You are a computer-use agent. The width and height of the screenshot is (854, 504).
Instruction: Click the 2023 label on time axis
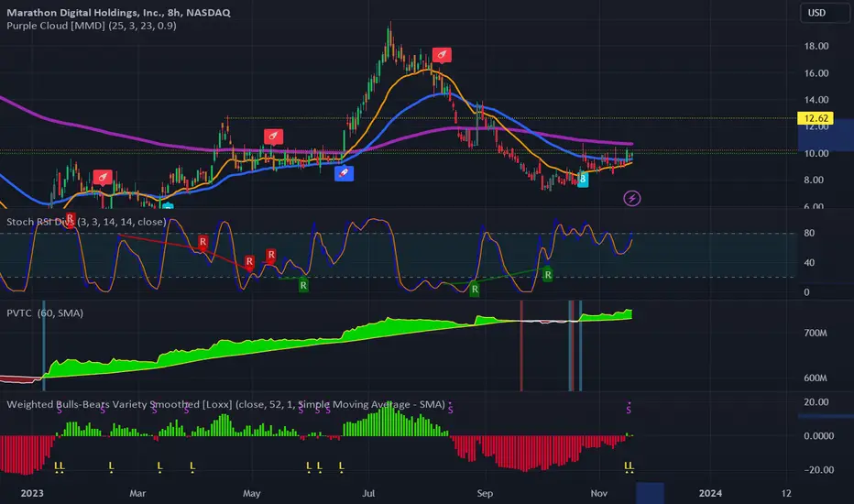tap(32, 493)
